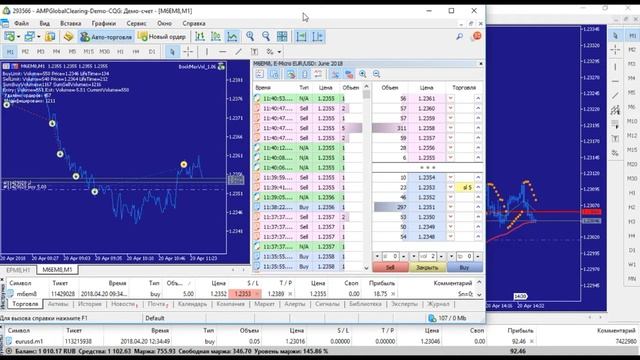Switch chart to candlestick mode
The image size is (640, 360).
(216, 37)
